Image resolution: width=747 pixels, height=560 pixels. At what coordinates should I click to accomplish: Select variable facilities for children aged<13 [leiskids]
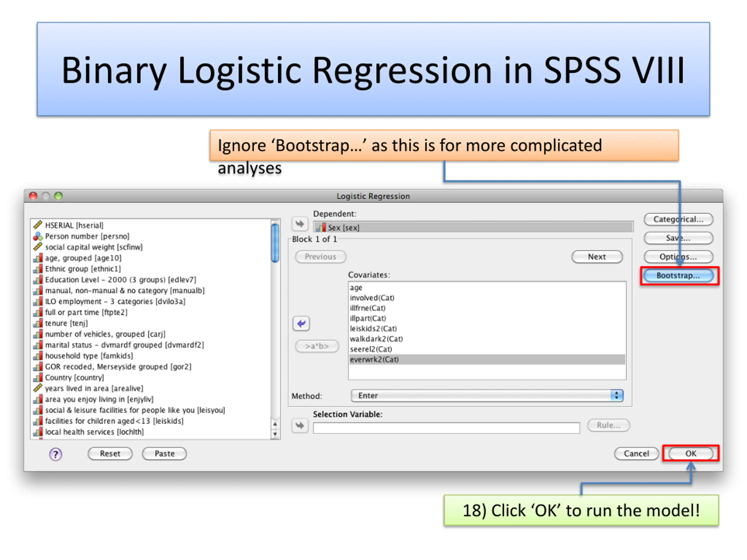coord(151,421)
